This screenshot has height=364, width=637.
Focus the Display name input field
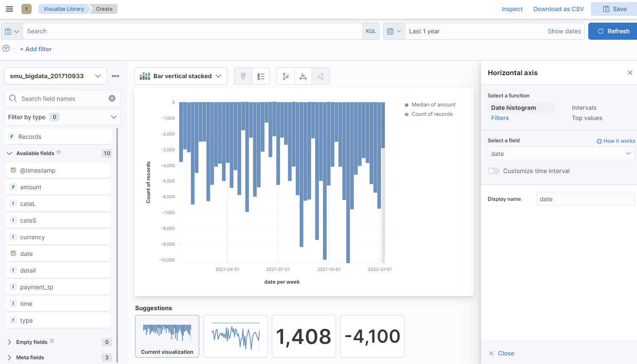click(586, 199)
